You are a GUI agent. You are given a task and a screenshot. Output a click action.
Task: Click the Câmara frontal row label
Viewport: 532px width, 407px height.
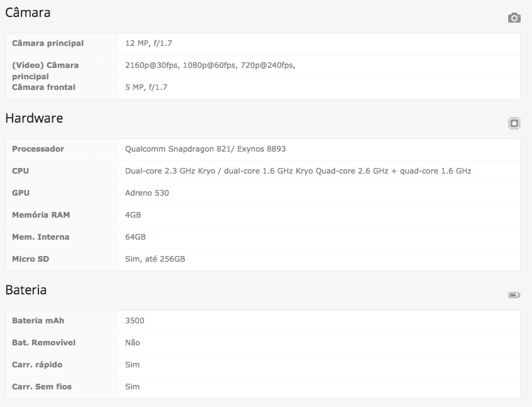click(43, 87)
